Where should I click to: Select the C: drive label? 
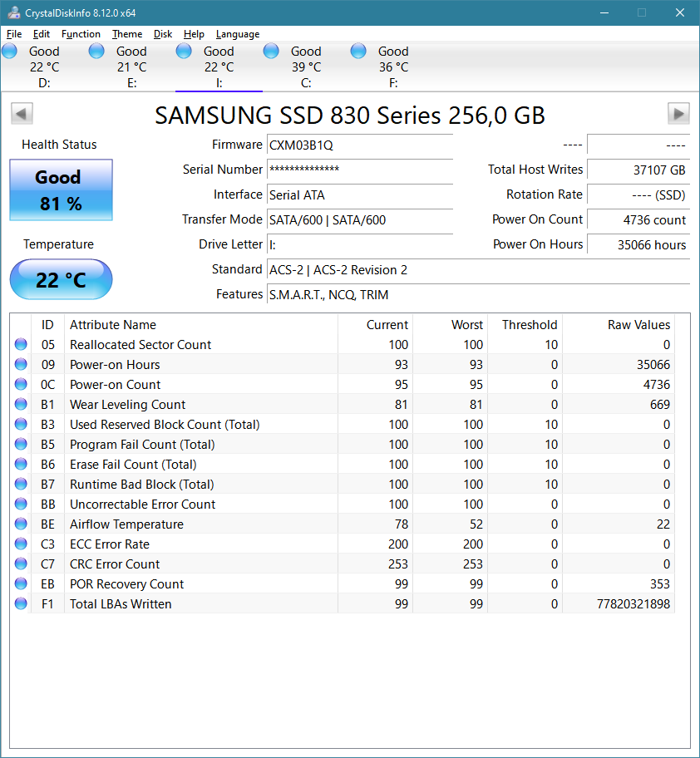click(306, 83)
